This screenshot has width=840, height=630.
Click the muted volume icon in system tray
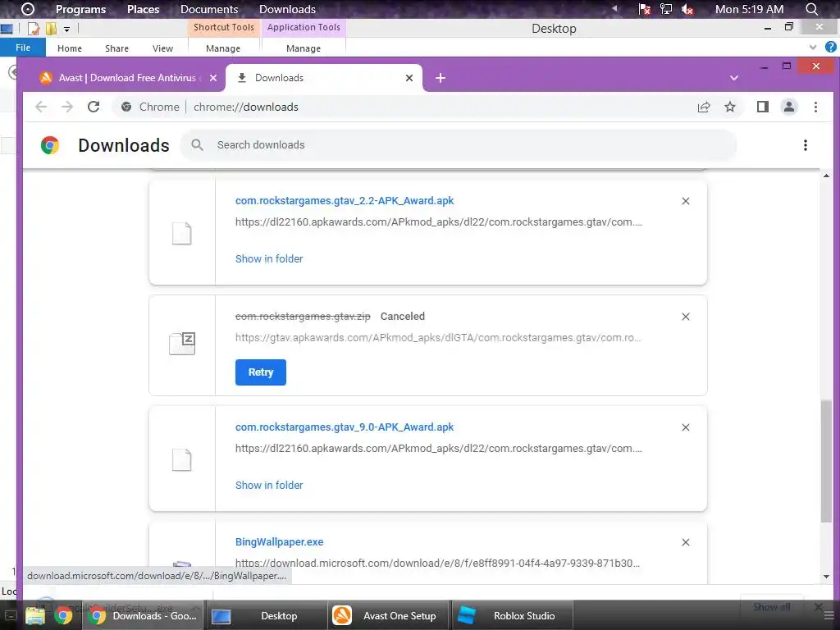coord(687,9)
